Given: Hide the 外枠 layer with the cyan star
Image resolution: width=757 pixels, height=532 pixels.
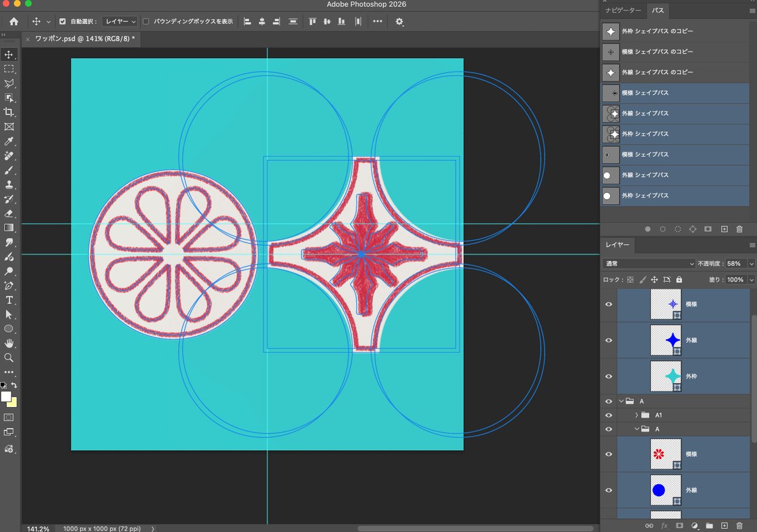Looking at the screenshot, I should pyautogui.click(x=609, y=376).
